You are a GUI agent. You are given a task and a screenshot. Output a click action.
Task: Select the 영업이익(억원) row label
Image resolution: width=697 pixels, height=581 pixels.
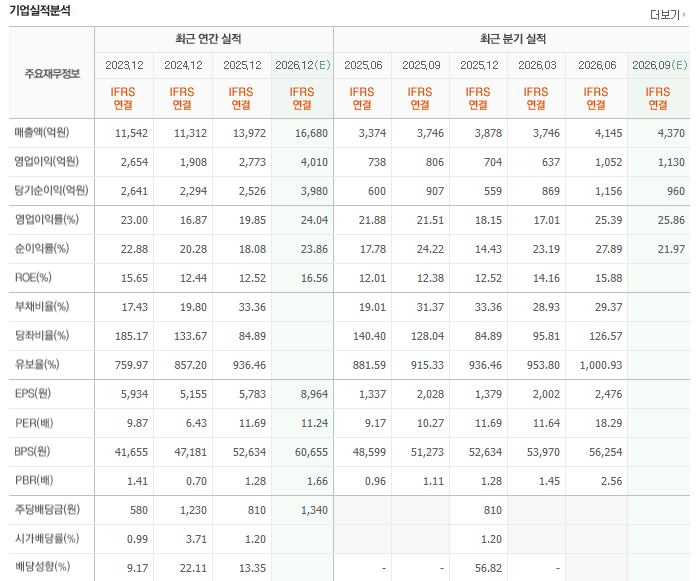47,161
